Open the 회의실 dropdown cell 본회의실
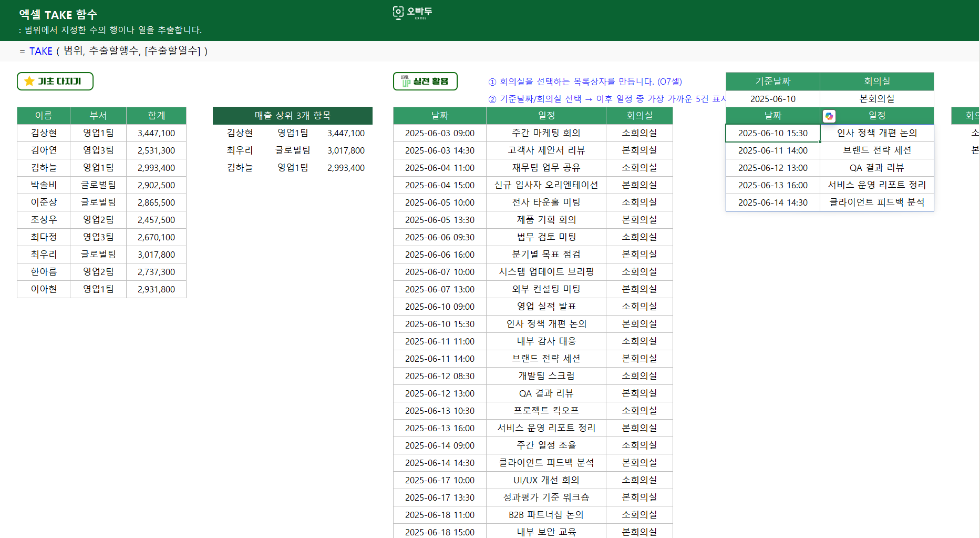980x538 pixels. click(876, 99)
